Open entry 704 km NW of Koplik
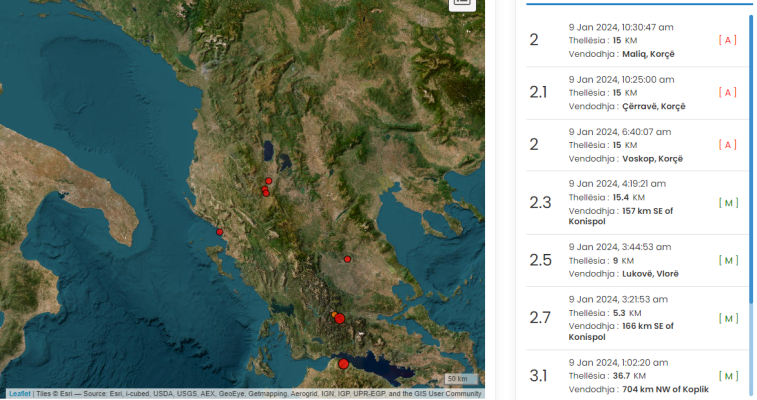Image resolution: width=757 pixels, height=400 pixels. point(636,376)
